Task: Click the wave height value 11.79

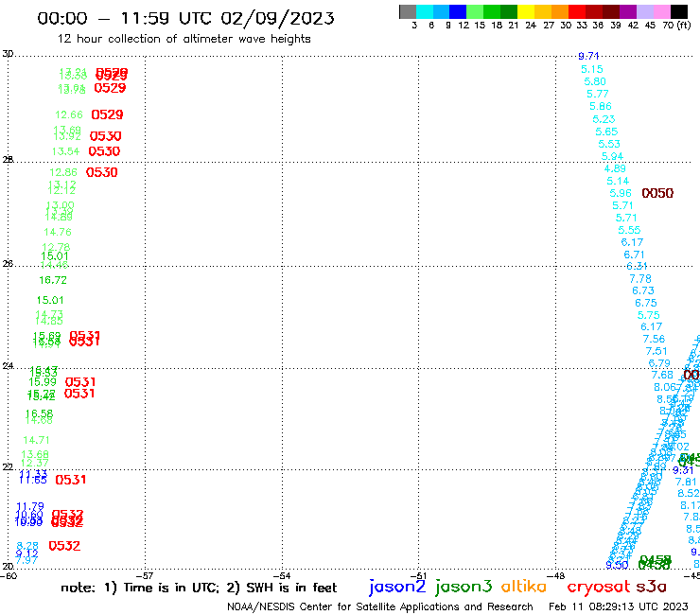Action: point(30,507)
